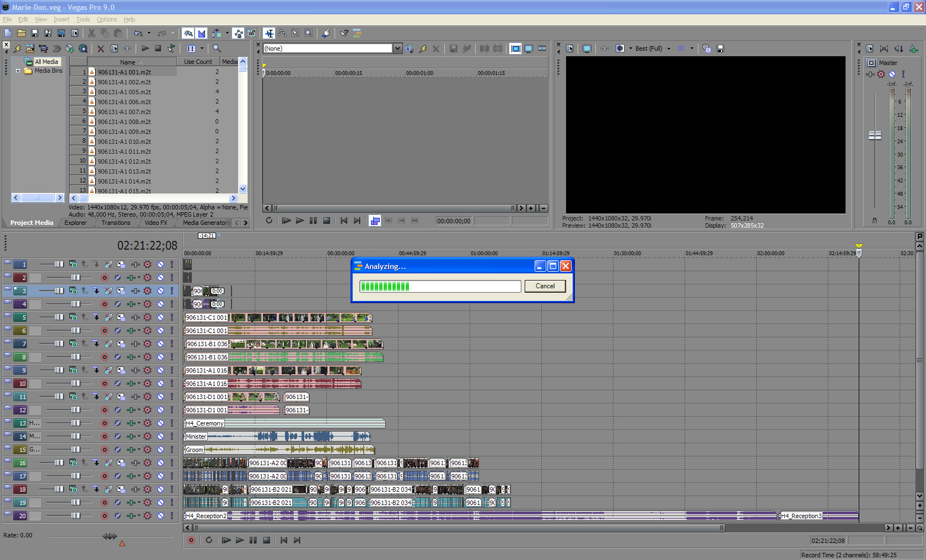This screenshot has width=926, height=560.
Task: Select 906131-A1 005.m2t in media list
Action: point(124,92)
